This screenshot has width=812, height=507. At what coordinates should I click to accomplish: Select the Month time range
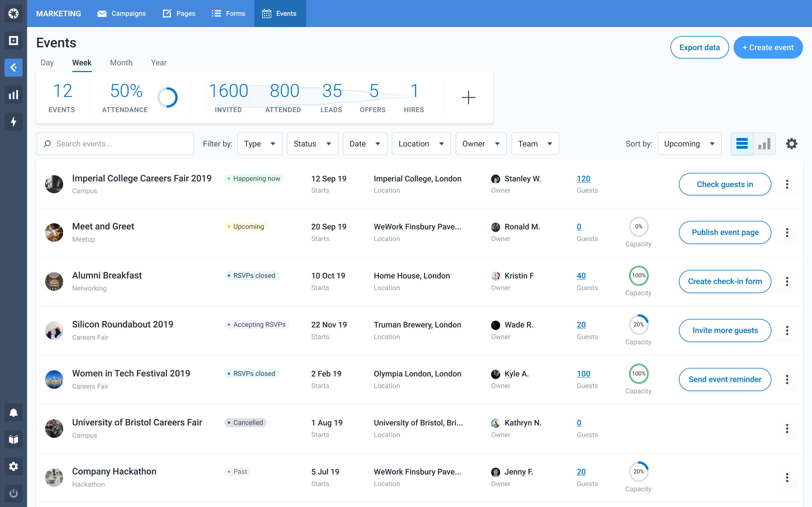[x=121, y=63]
